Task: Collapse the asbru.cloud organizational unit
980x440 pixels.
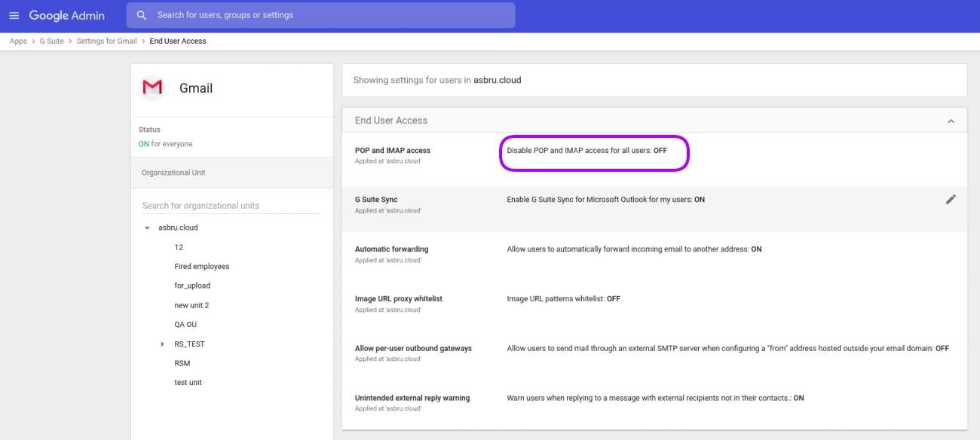Action: 147,228
